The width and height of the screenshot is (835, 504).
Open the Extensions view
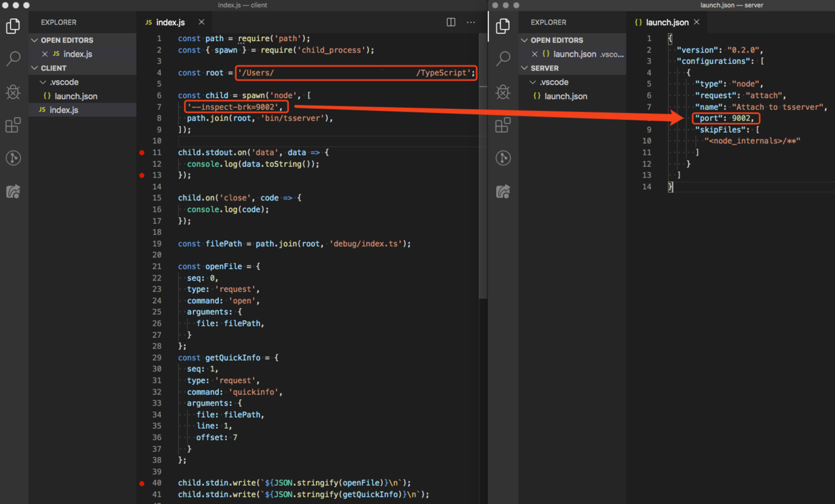13,125
